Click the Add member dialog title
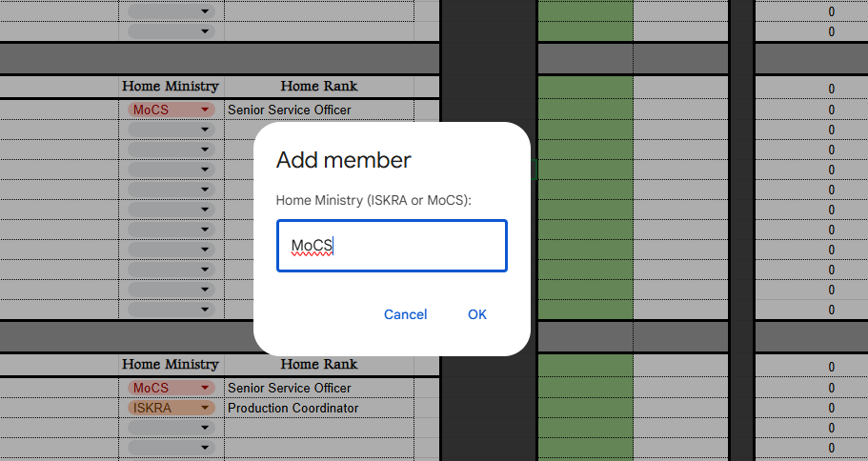 point(343,160)
